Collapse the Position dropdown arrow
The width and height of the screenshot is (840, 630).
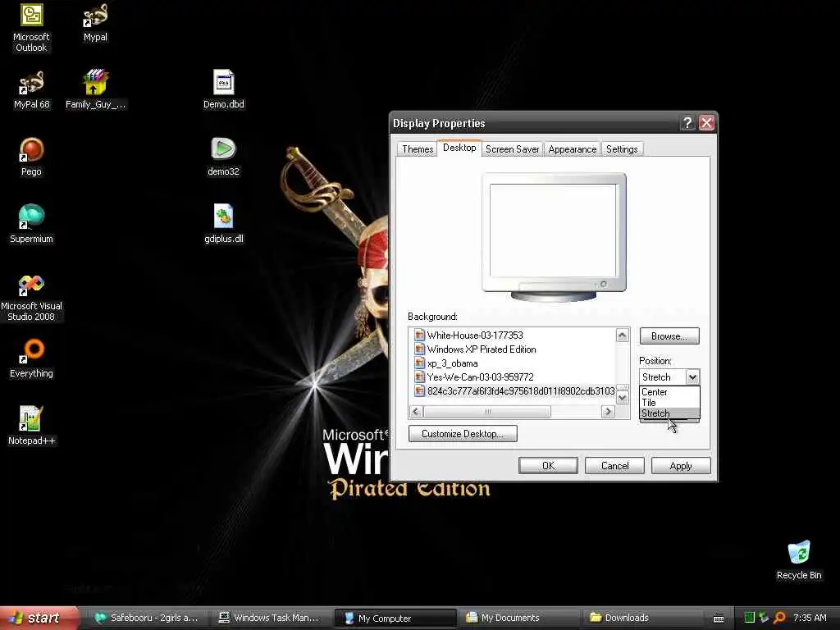point(692,377)
